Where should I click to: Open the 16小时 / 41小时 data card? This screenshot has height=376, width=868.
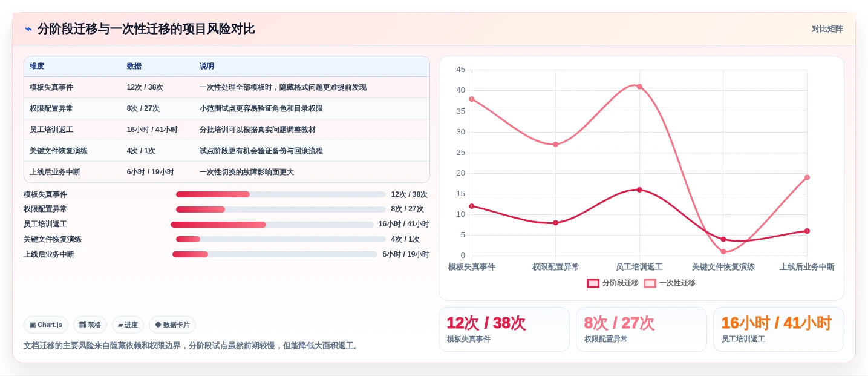[x=778, y=329]
